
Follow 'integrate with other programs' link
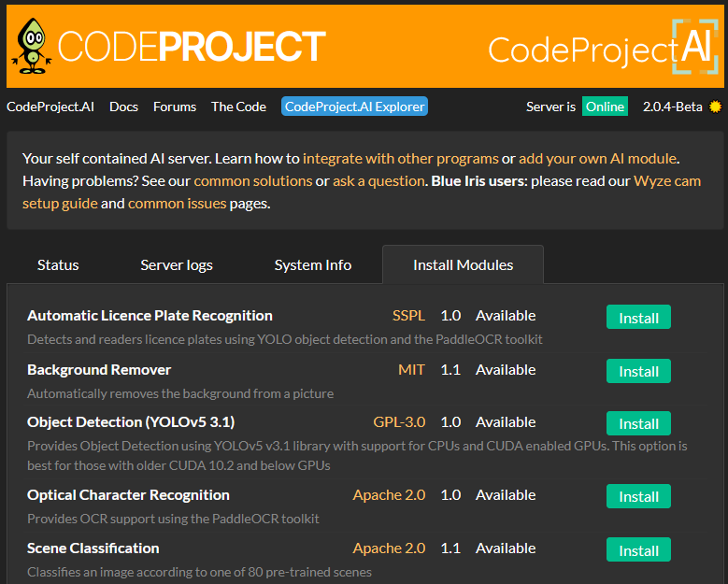pyautogui.click(x=401, y=159)
